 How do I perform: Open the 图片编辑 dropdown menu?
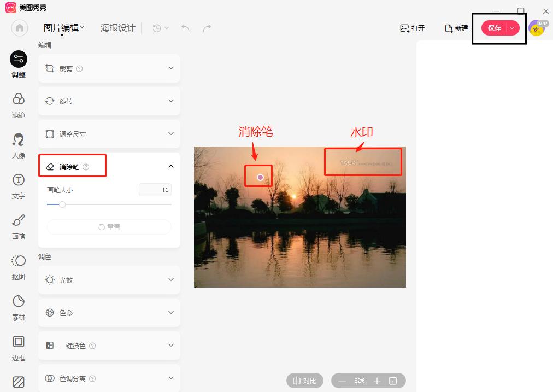tap(64, 27)
